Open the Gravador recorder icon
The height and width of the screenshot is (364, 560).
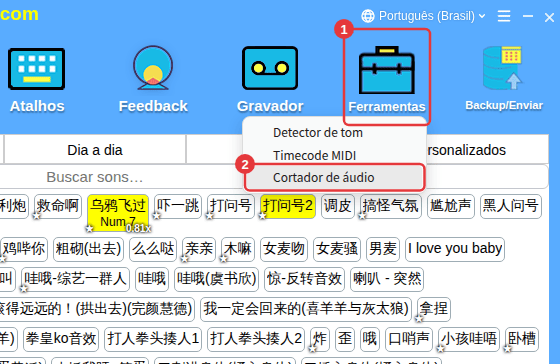pyautogui.click(x=270, y=68)
